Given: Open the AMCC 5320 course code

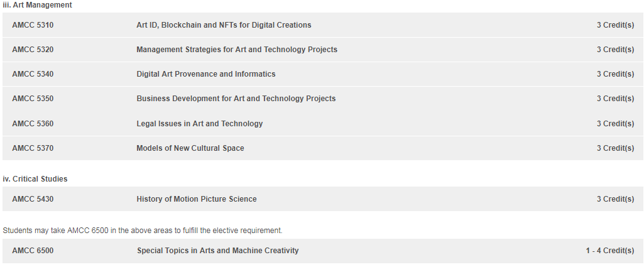Looking at the screenshot, I should [33, 50].
